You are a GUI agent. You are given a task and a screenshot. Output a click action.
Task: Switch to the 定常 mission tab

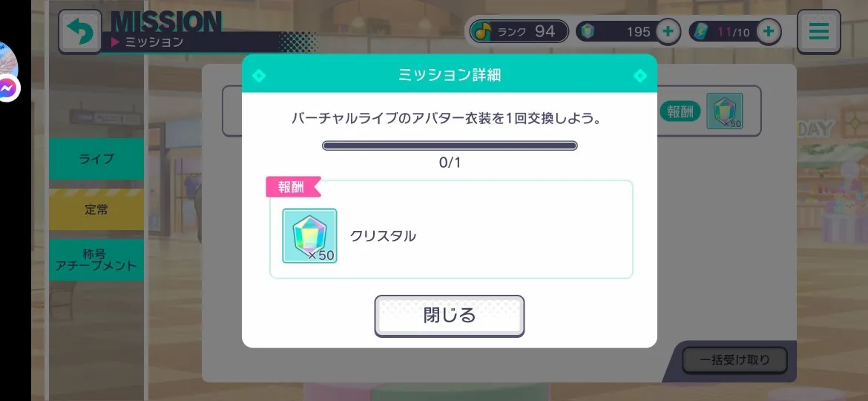click(x=96, y=209)
